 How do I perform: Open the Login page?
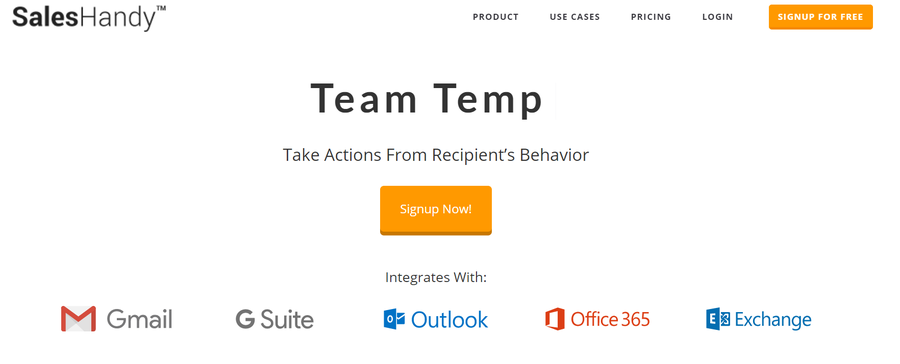coord(717,17)
